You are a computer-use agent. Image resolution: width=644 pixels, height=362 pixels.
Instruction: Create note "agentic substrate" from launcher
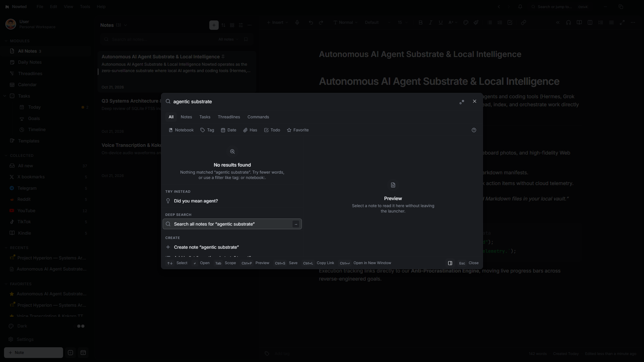232,247
